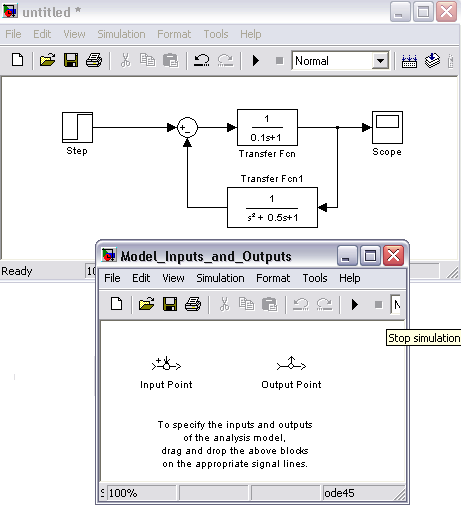Redo icon in untitled window toolbar
The width and height of the screenshot is (461, 505).
click(x=225, y=60)
